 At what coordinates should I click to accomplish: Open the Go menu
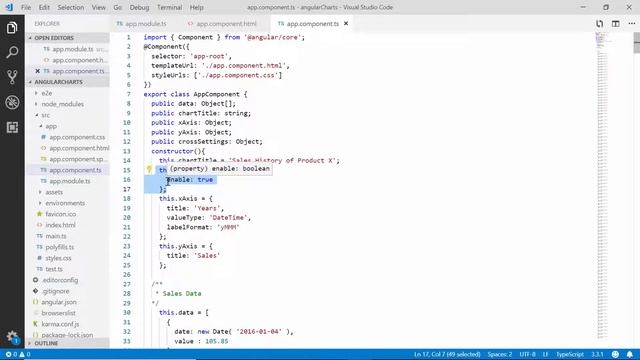(x=118, y=7)
